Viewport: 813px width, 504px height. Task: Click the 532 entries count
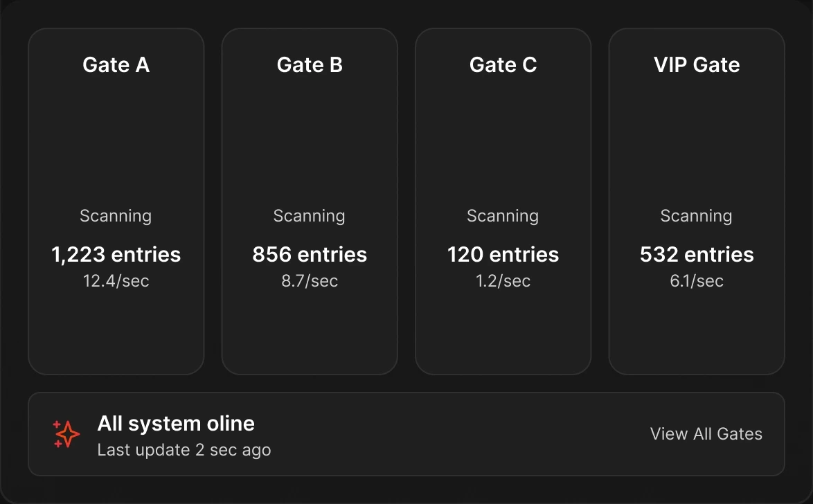click(697, 255)
